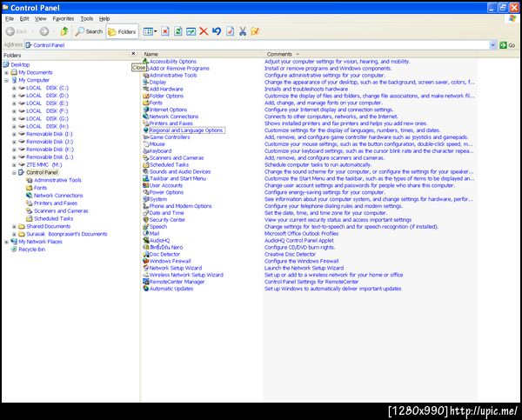522x420 pixels.
Task: Click Phone and Modem Options text
Action: pyautogui.click(x=180, y=206)
